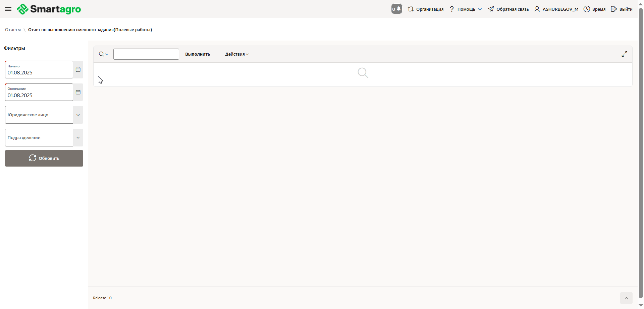
Task: Log out using Выйти
Action: (x=622, y=9)
